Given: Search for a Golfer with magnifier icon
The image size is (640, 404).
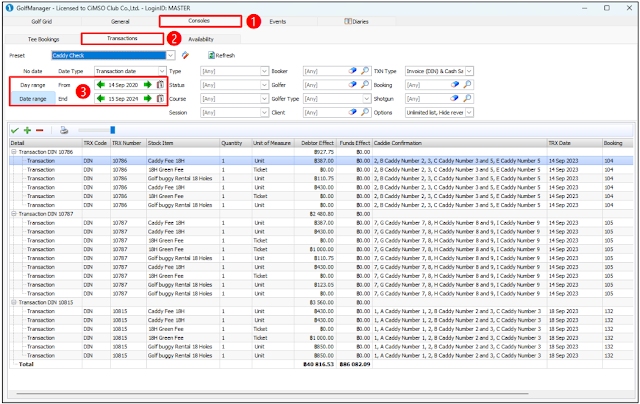Looking at the screenshot, I should coord(365,84).
